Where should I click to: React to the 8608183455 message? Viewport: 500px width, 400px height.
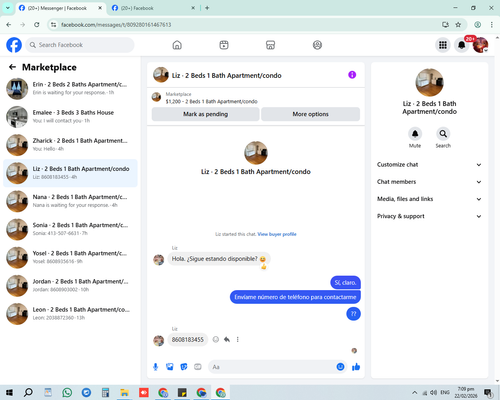click(x=216, y=339)
